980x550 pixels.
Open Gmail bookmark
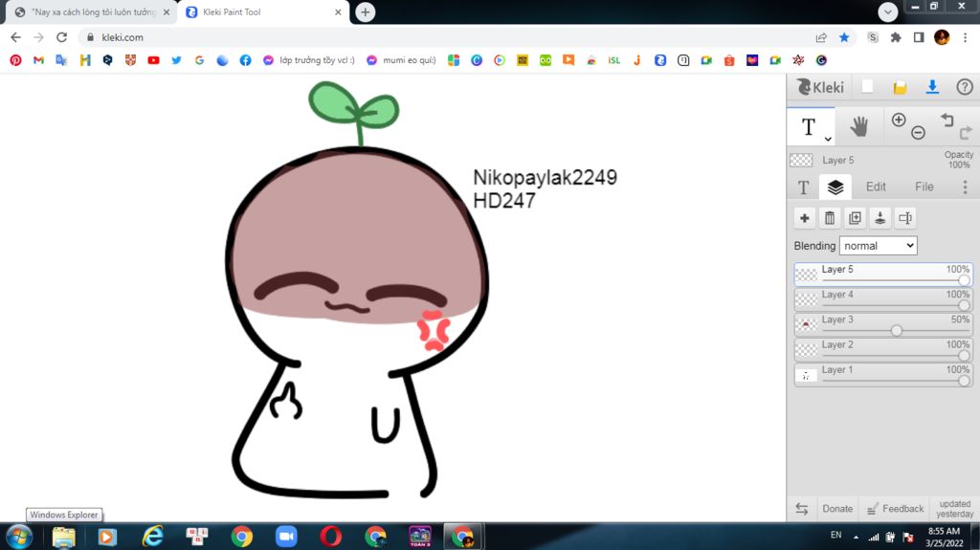tap(38, 60)
